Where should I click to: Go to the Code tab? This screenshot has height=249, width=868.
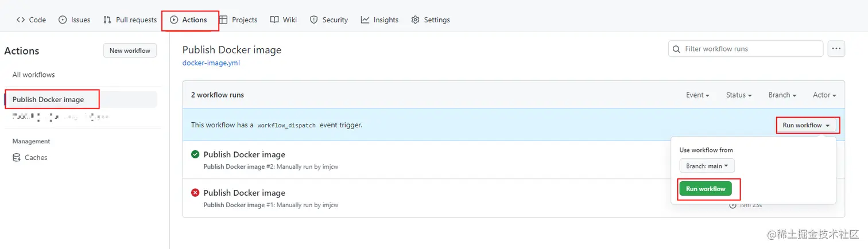pyautogui.click(x=32, y=20)
